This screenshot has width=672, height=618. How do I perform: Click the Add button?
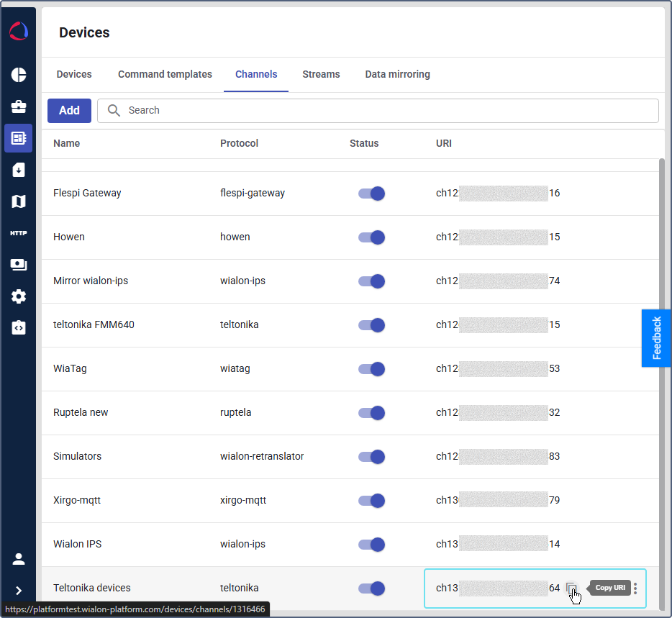[69, 111]
